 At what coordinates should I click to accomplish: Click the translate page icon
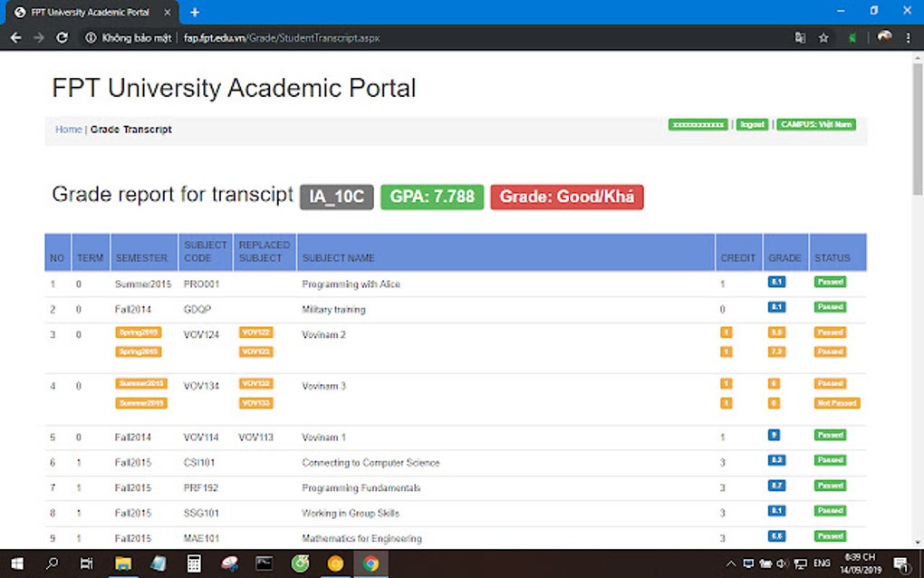coord(801,37)
